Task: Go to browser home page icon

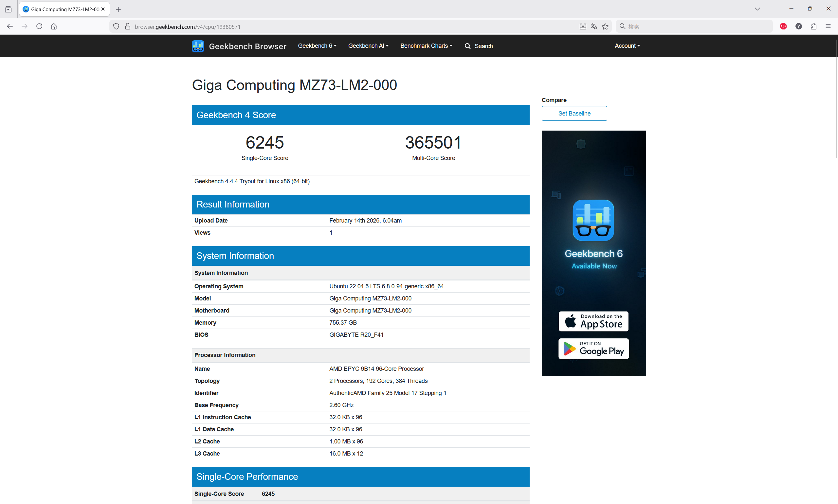Action: [x=54, y=27]
